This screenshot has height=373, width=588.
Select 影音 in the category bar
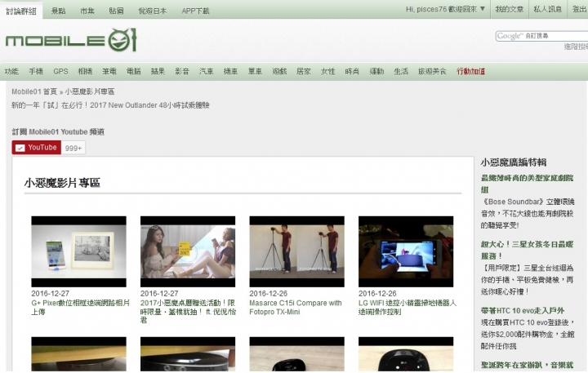[182, 71]
